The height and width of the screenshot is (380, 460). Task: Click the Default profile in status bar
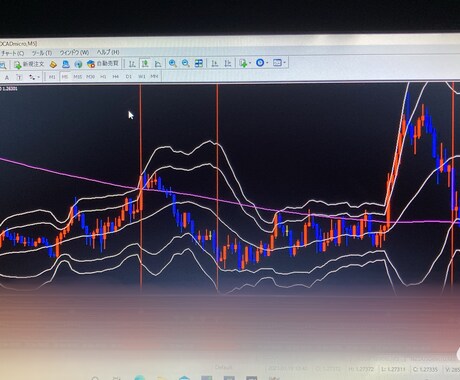[223, 367]
